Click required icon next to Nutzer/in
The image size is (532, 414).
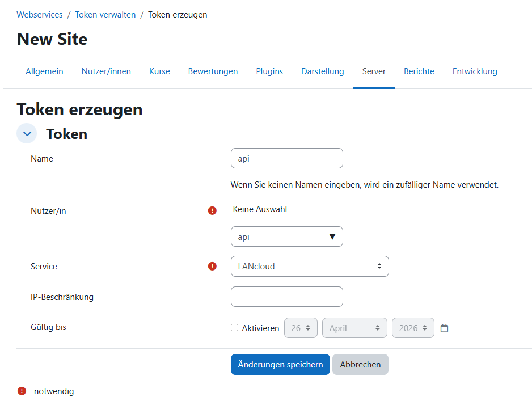[212, 210]
